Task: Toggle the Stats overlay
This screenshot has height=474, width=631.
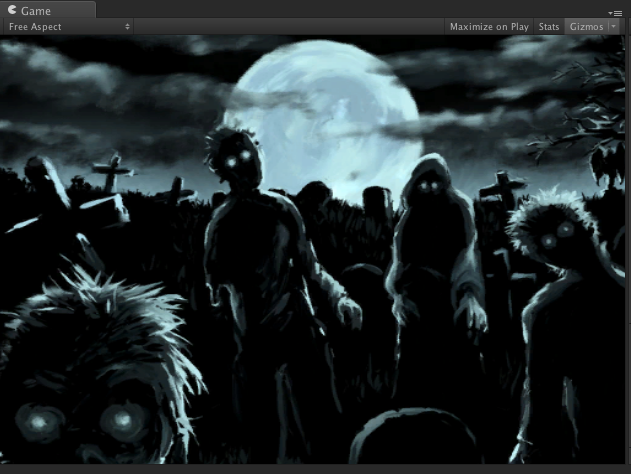Action: click(549, 27)
